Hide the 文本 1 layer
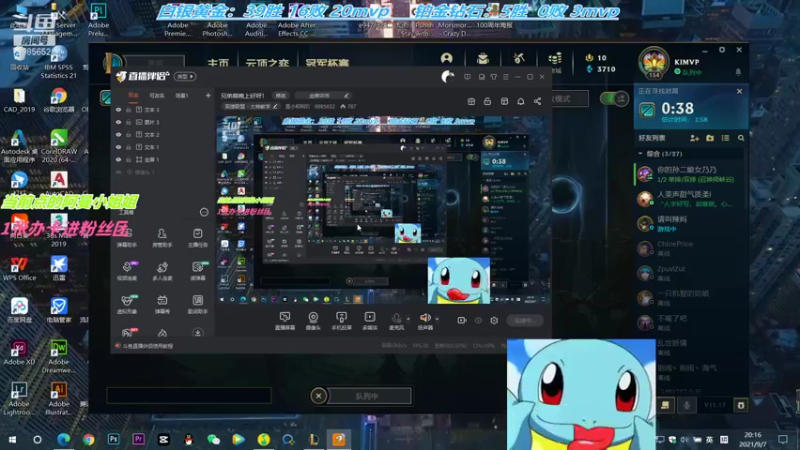The height and width of the screenshot is (450, 800). coord(118,147)
